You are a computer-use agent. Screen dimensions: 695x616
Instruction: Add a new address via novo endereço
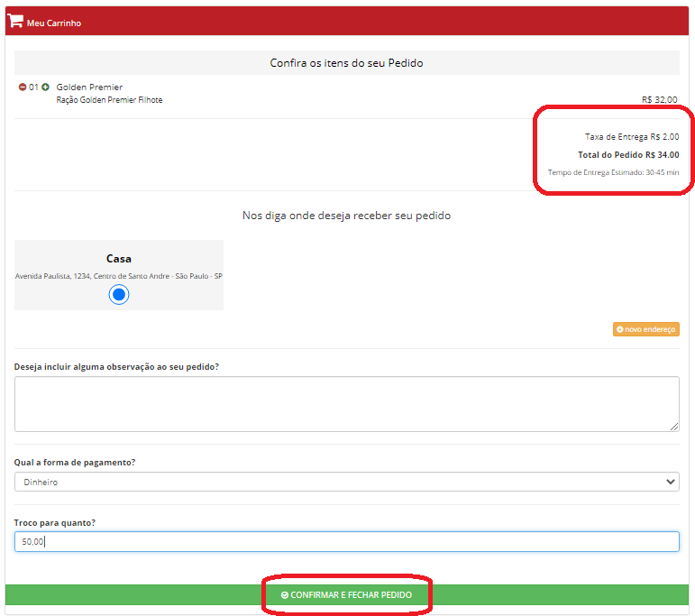(x=646, y=330)
